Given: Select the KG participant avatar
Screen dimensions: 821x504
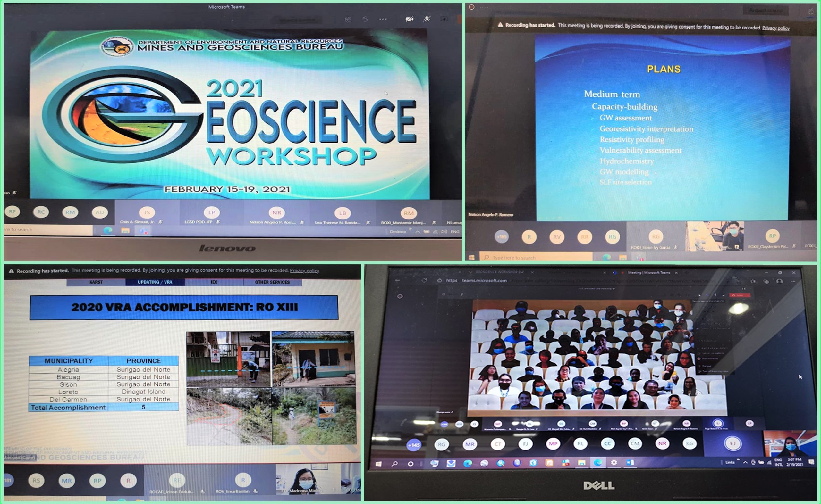Looking at the screenshot, I should point(690,443).
